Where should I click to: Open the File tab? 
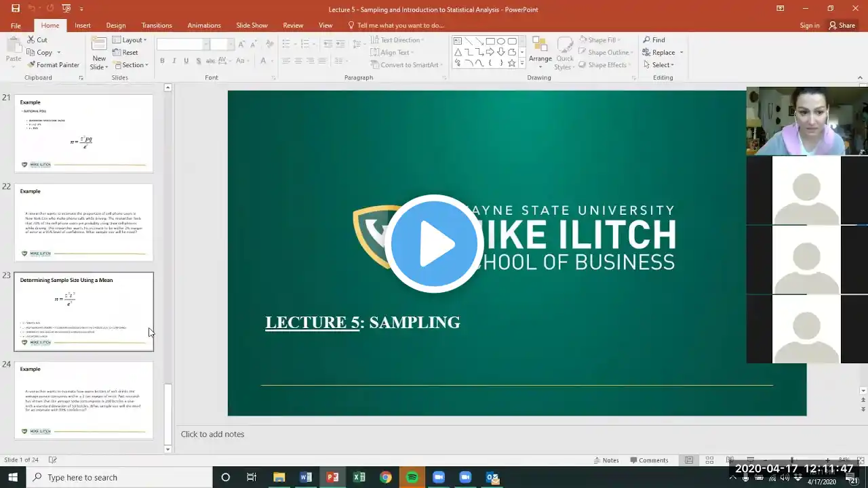16,25
